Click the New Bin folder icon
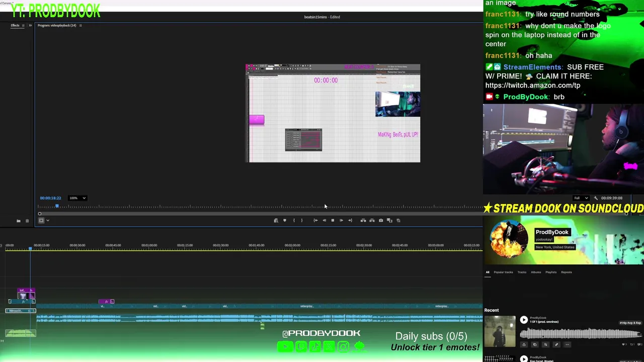This screenshot has width=644, height=362. click(x=19, y=221)
